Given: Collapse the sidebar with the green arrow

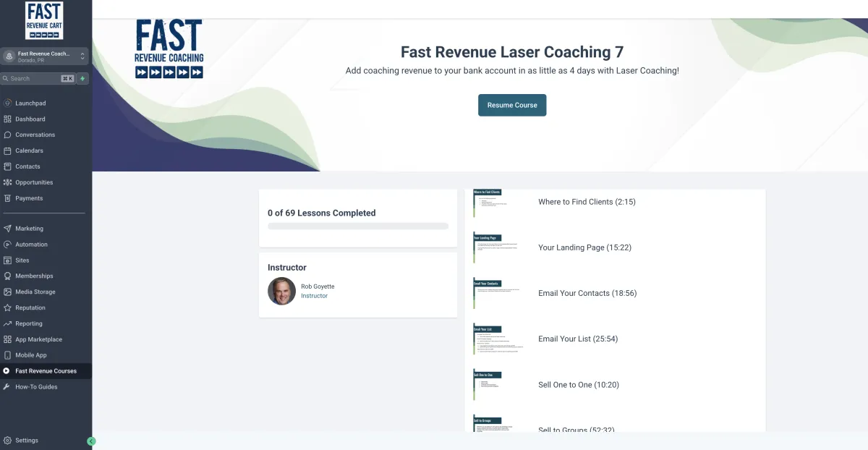Looking at the screenshot, I should click(91, 441).
